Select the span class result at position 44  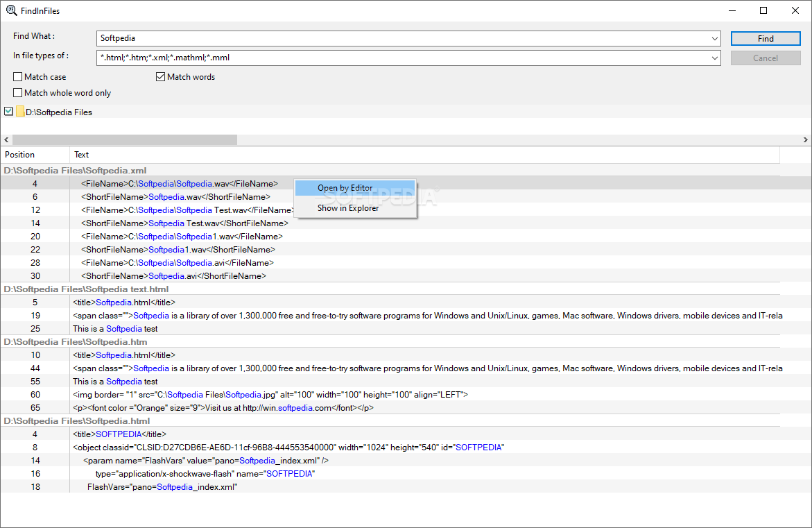pyautogui.click(x=406, y=368)
